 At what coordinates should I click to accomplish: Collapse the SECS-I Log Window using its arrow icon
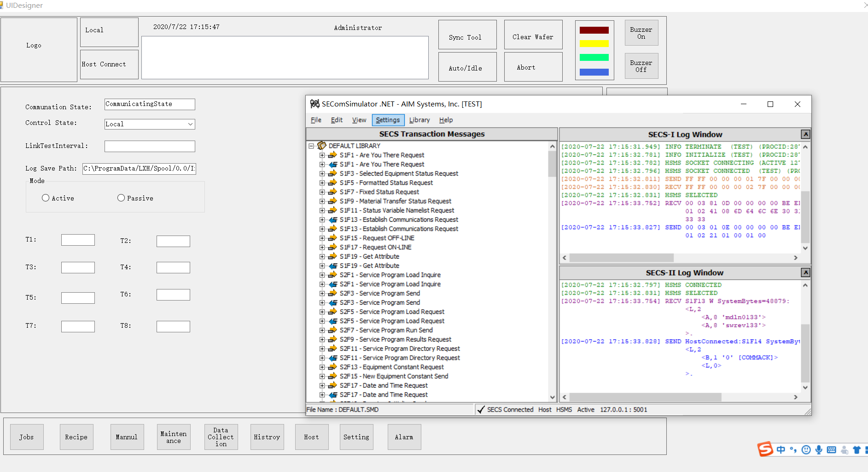pos(805,134)
